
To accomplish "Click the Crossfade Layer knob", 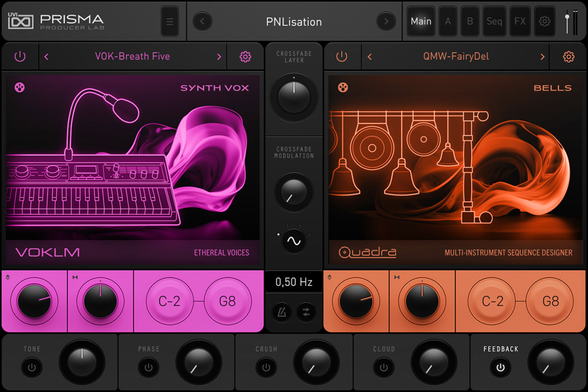I will [x=294, y=97].
